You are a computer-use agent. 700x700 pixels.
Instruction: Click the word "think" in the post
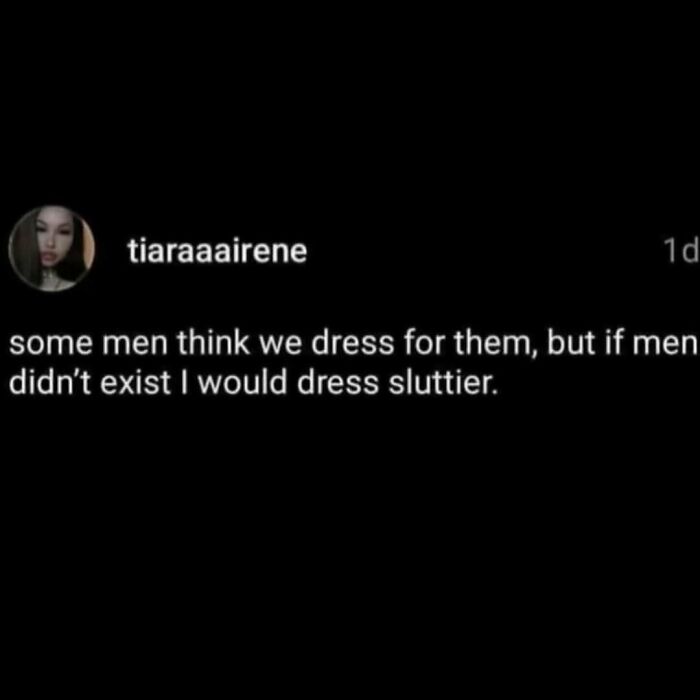coord(213,344)
